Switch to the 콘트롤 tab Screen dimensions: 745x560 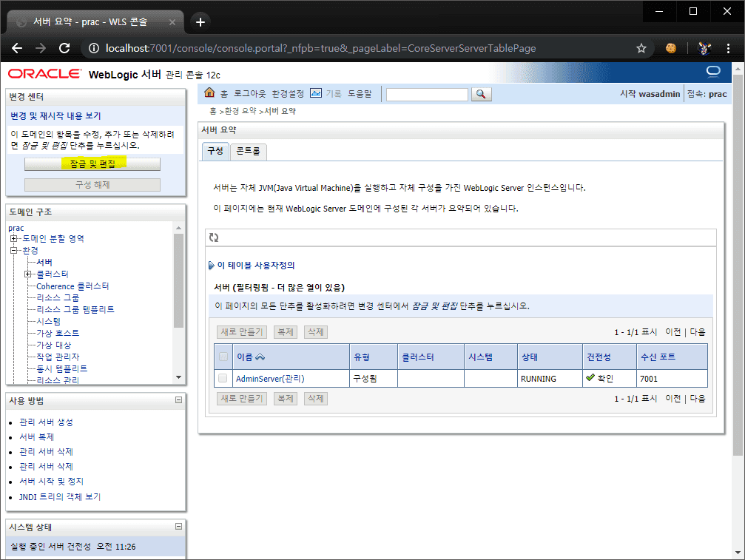pyautogui.click(x=248, y=151)
